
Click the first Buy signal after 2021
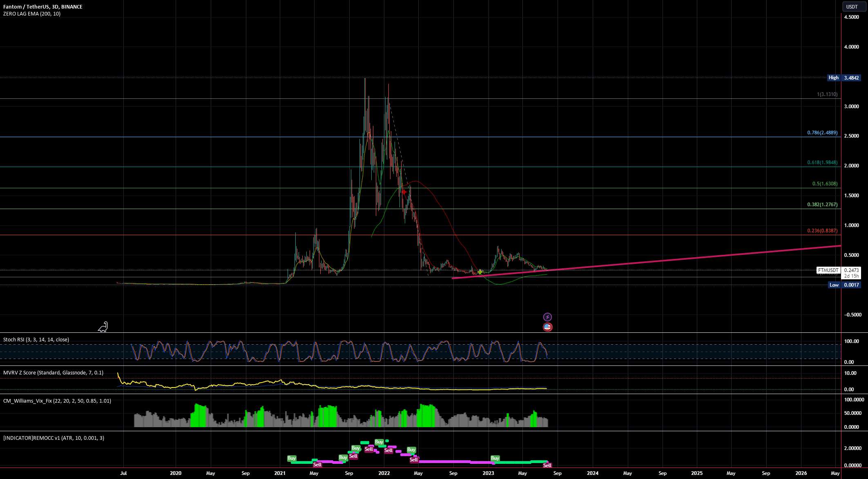pyautogui.click(x=292, y=458)
